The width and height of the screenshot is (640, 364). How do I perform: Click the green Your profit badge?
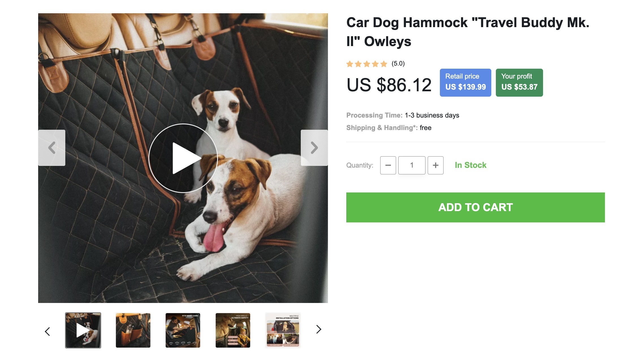[519, 83]
